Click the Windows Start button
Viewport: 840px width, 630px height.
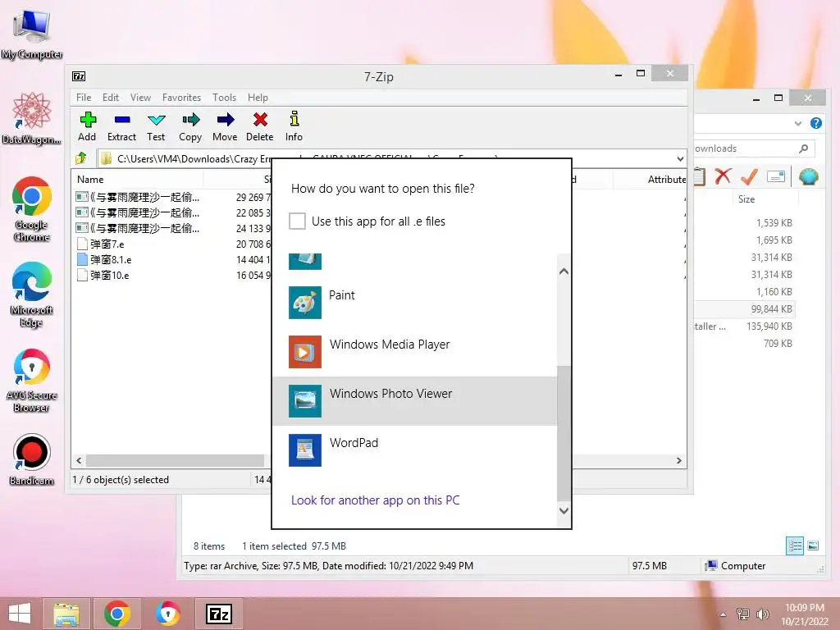[20, 614]
